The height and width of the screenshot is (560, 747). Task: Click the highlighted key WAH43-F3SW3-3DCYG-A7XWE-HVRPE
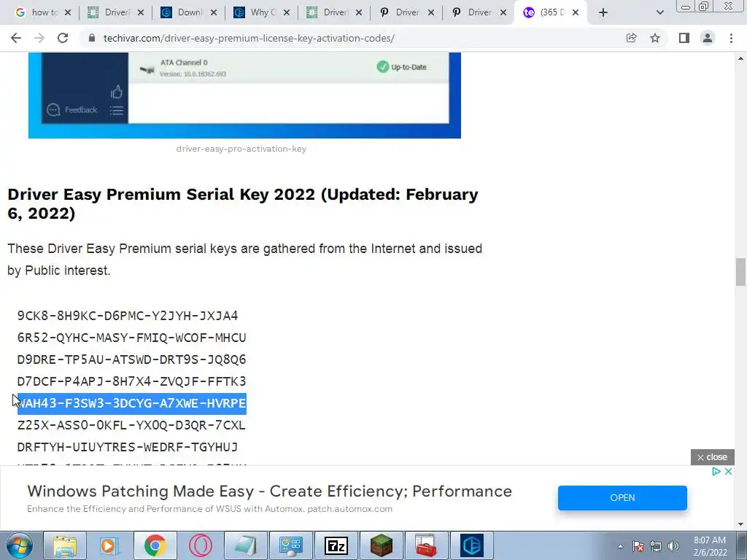(x=131, y=403)
